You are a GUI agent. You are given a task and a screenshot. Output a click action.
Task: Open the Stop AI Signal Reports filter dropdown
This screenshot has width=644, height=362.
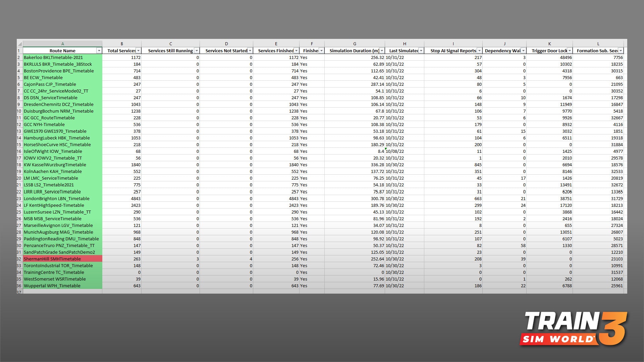pyautogui.click(x=479, y=51)
